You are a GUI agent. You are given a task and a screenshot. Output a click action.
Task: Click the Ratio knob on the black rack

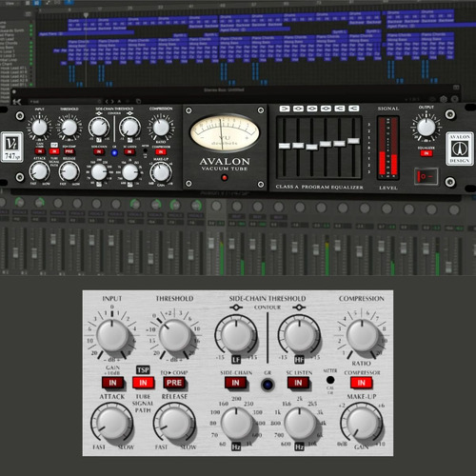point(161,128)
